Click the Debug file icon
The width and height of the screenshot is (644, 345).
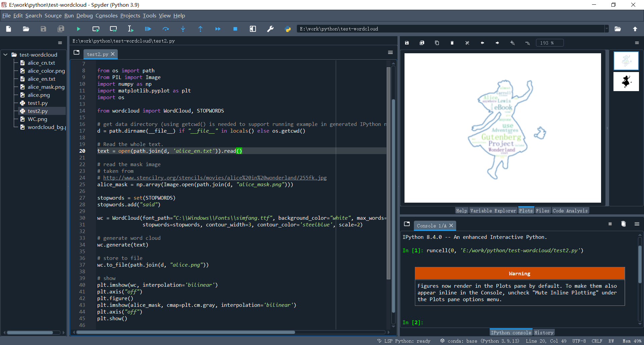coord(148,29)
